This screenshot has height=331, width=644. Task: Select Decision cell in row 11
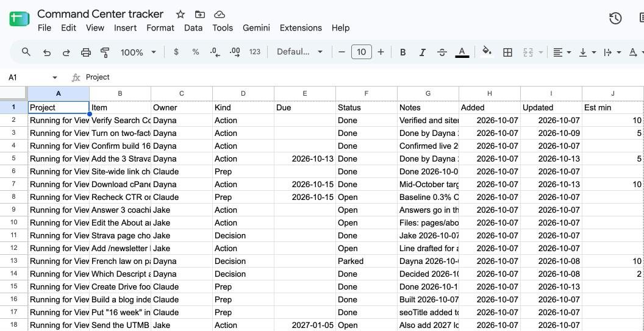[243, 236]
